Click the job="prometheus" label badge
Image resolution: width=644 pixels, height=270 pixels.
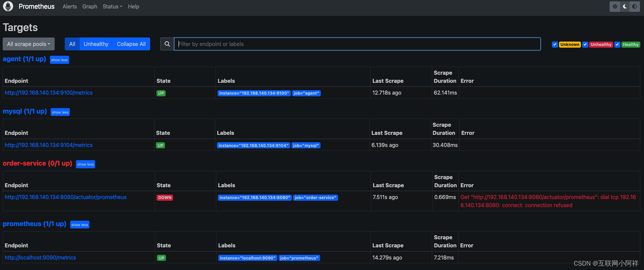pyautogui.click(x=299, y=258)
